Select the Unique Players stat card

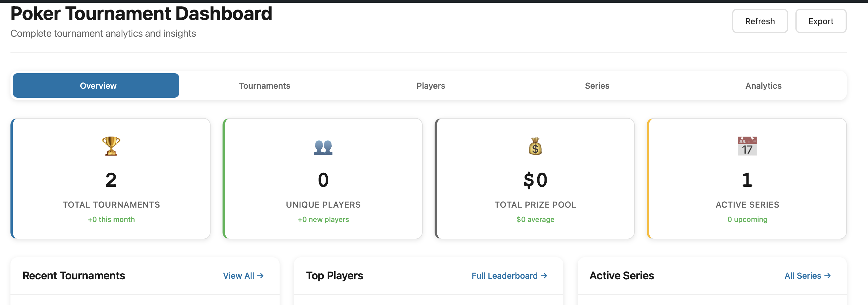pyautogui.click(x=323, y=179)
